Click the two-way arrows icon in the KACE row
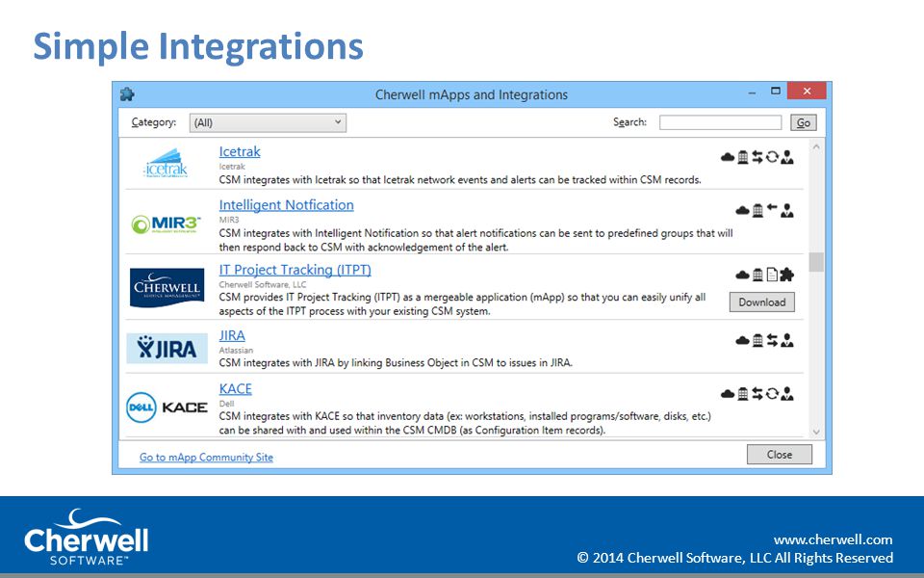 click(757, 393)
